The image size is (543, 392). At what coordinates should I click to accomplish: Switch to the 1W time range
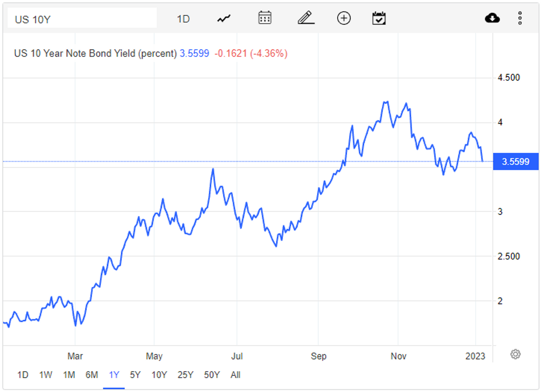[46, 375]
